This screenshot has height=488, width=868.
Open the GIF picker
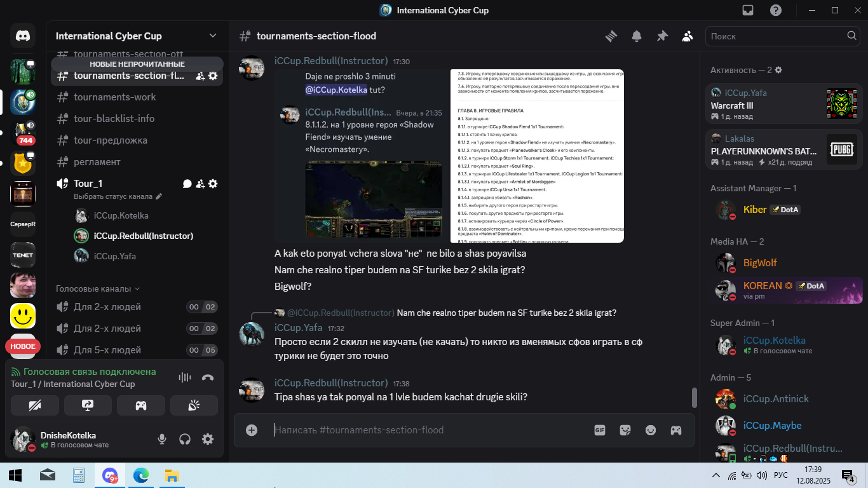[600, 430]
